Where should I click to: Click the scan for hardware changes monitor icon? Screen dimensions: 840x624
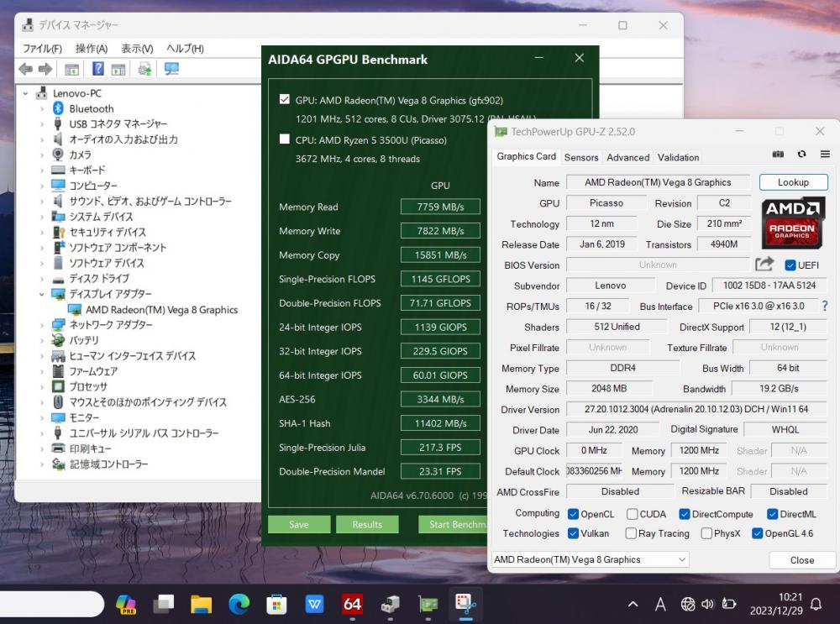click(171, 69)
